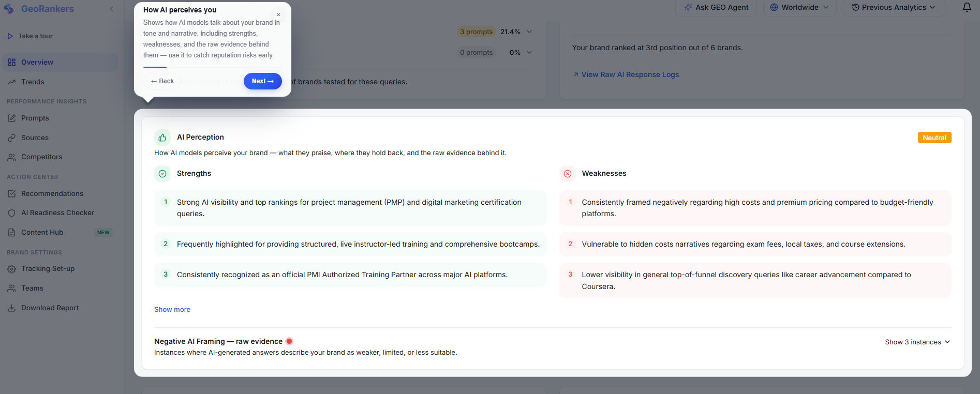Click the brand ranked 3rd position text

tap(657, 48)
